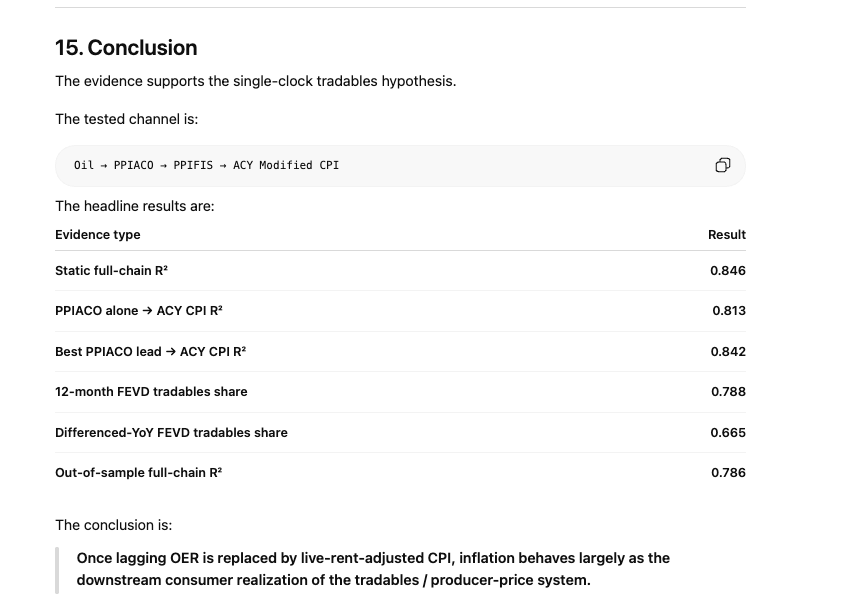The height and width of the screenshot is (606, 860).
Task: Click the 0.813 result value
Action: (x=729, y=310)
